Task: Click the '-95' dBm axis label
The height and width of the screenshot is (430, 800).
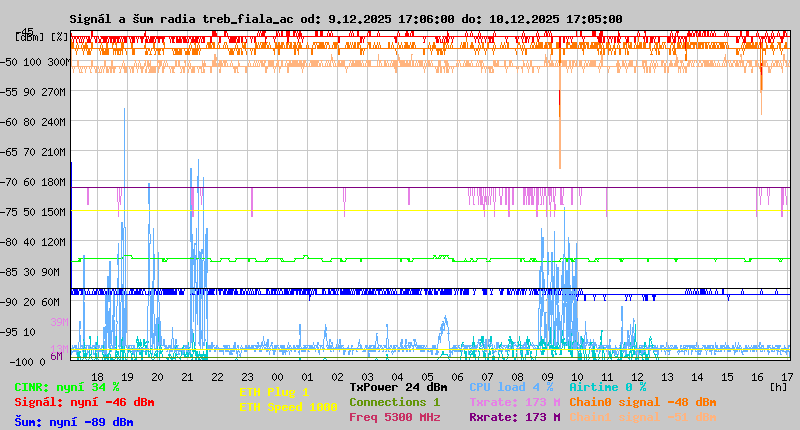Action: coord(9,333)
